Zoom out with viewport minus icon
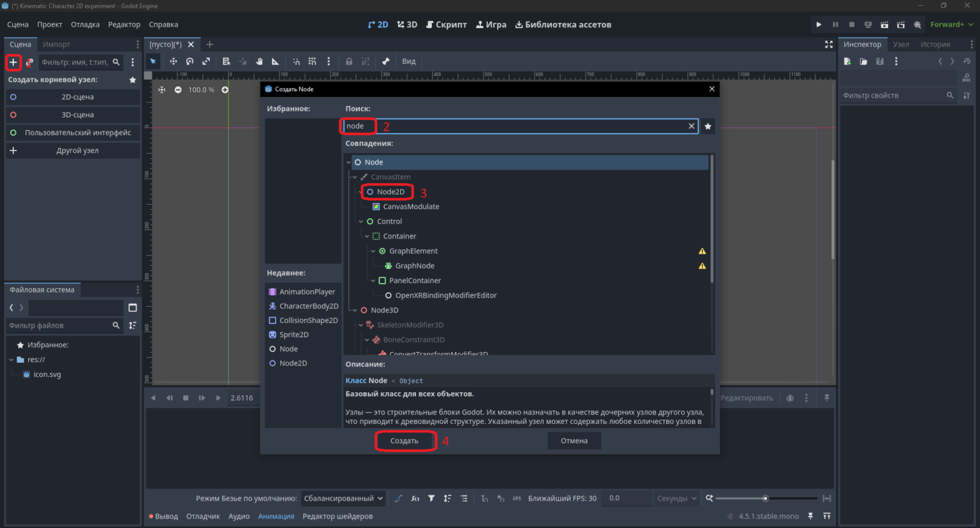The height and width of the screenshot is (528, 980). pos(178,90)
